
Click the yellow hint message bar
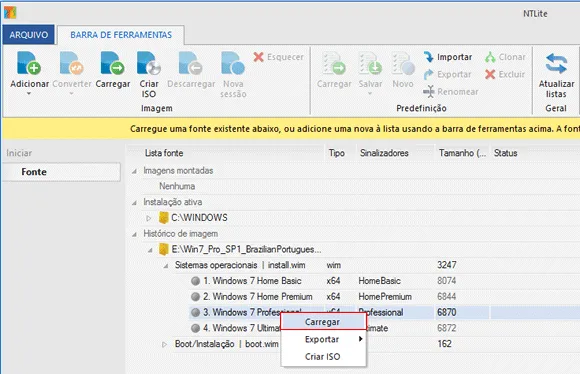coord(291,129)
